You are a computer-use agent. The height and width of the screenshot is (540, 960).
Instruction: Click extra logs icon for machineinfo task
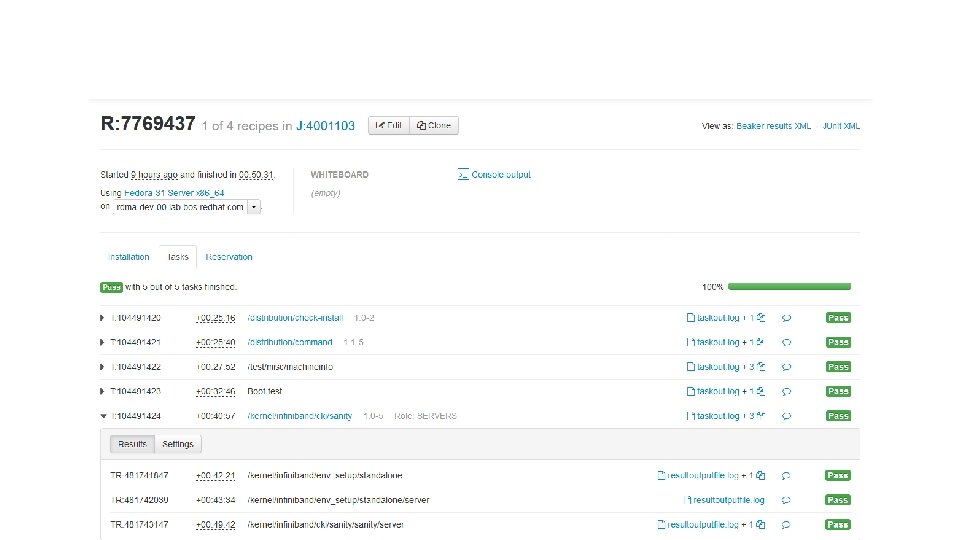[760, 367]
